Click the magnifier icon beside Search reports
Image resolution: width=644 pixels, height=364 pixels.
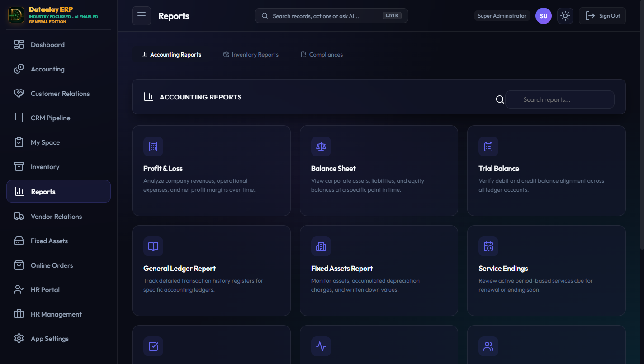click(x=500, y=99)
